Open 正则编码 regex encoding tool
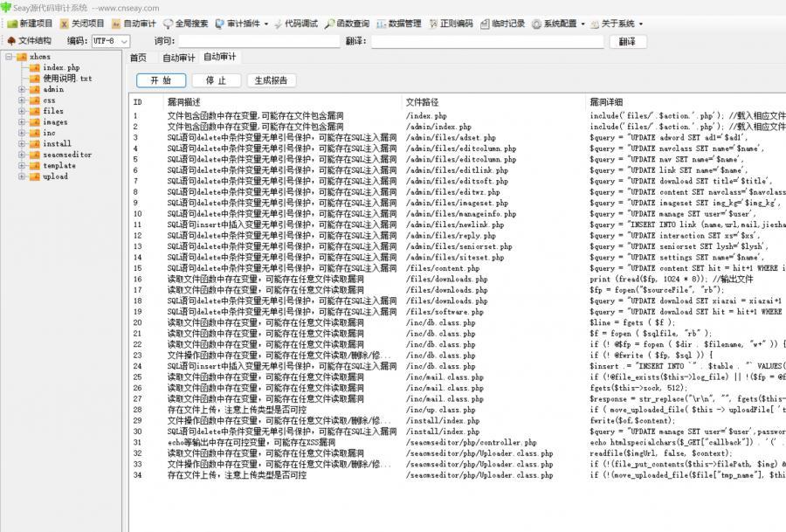 click(451, 24)
